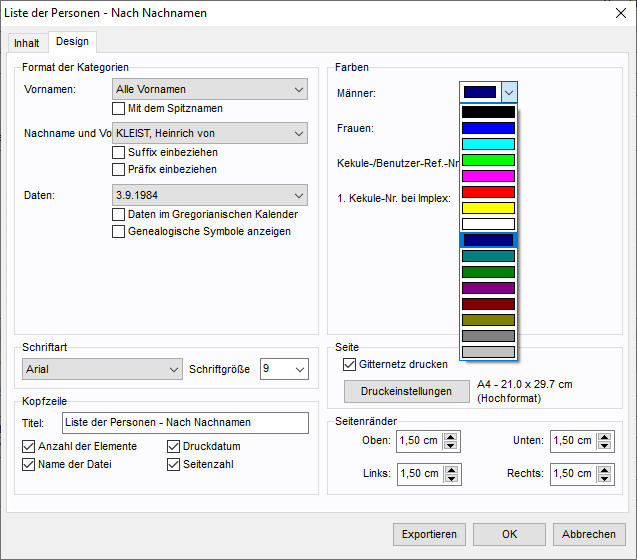Image resolution: width=637 pixels, height=560 pixels.
Task: Click into the Titel text field
Action: 185,423
